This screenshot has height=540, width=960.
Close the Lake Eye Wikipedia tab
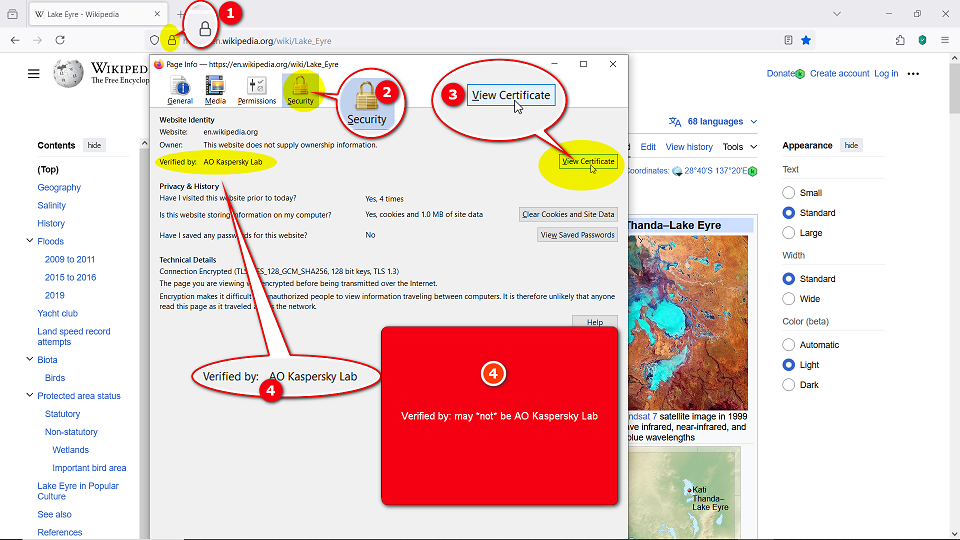pos(157,14)
